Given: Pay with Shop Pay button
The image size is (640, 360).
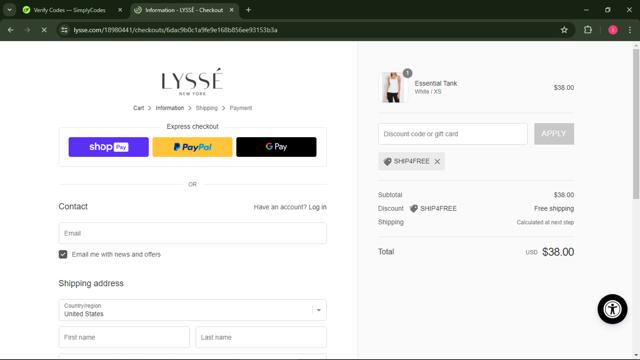Looking at the screenshot, I should click(109, 147).
